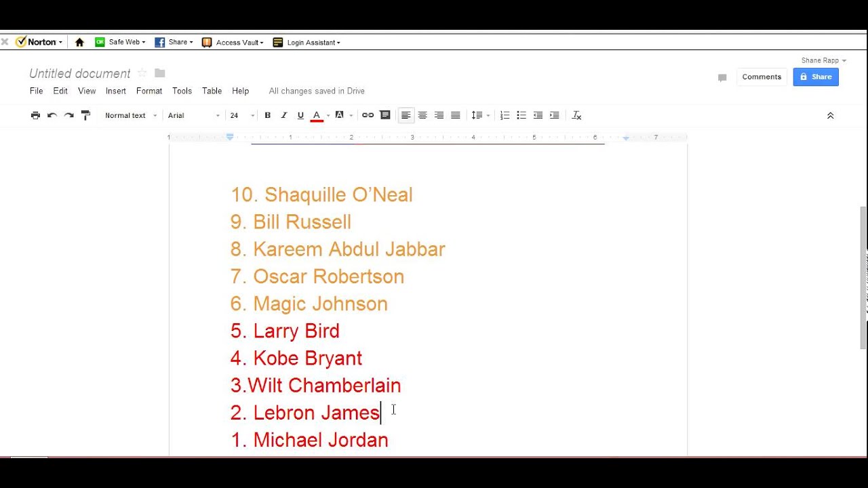This screenshot has height=488, width=868.
Task: Set right text alignment
Action: [x=439, y=115]
